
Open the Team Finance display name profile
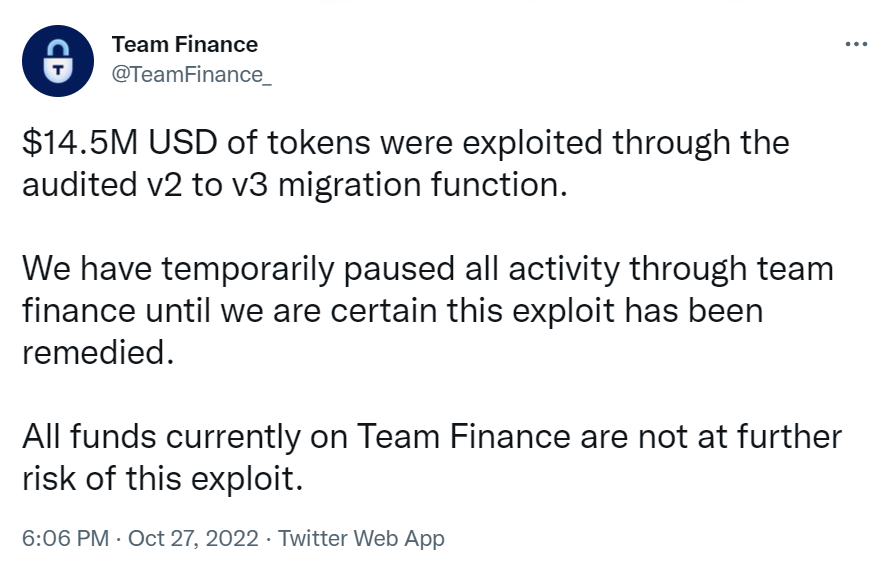click(184, 44)
